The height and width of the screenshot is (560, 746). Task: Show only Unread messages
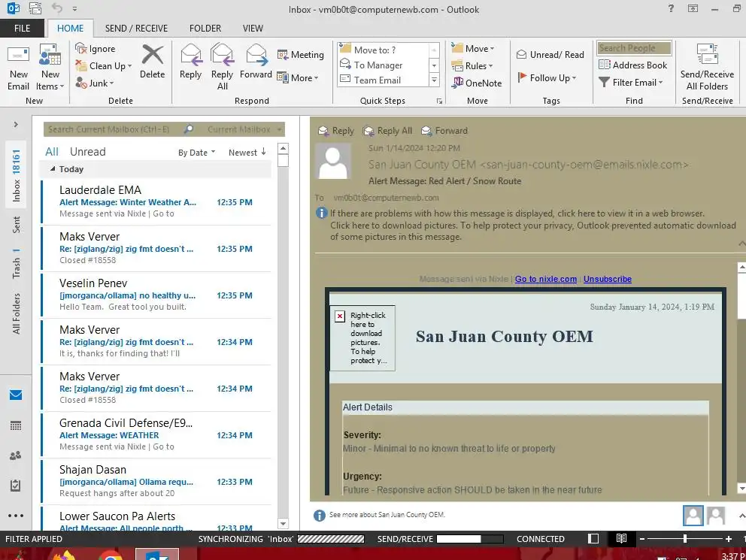[x=87, y=152]
